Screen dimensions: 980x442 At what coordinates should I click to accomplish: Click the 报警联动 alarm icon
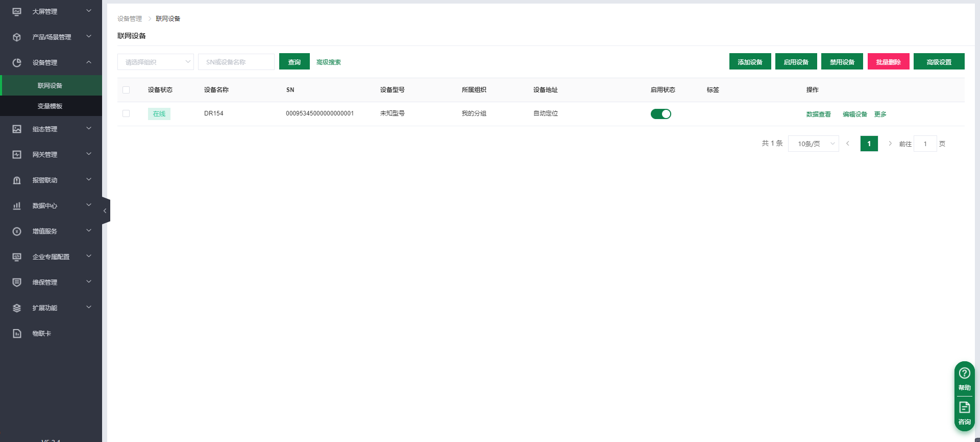click(17, 180)
